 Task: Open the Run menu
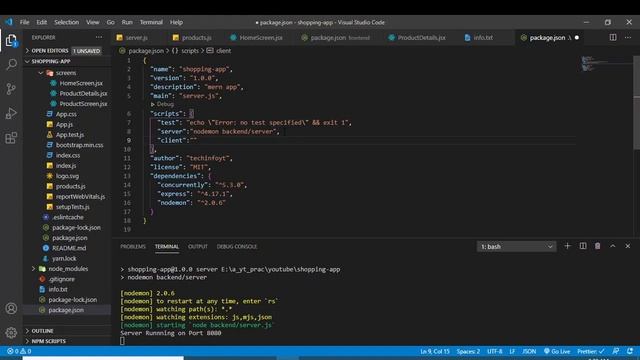127,22
